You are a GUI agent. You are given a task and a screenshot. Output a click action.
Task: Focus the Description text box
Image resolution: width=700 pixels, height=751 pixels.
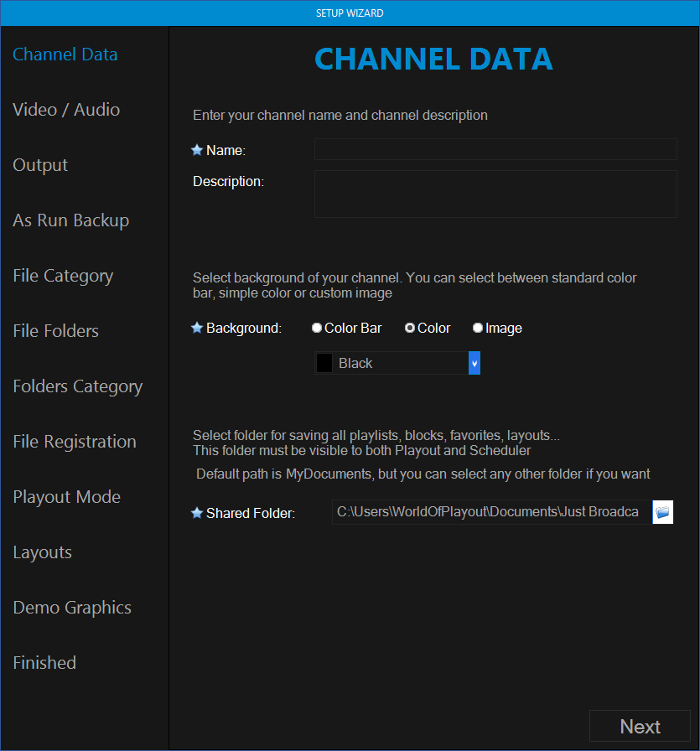click(x=495, y=194)
